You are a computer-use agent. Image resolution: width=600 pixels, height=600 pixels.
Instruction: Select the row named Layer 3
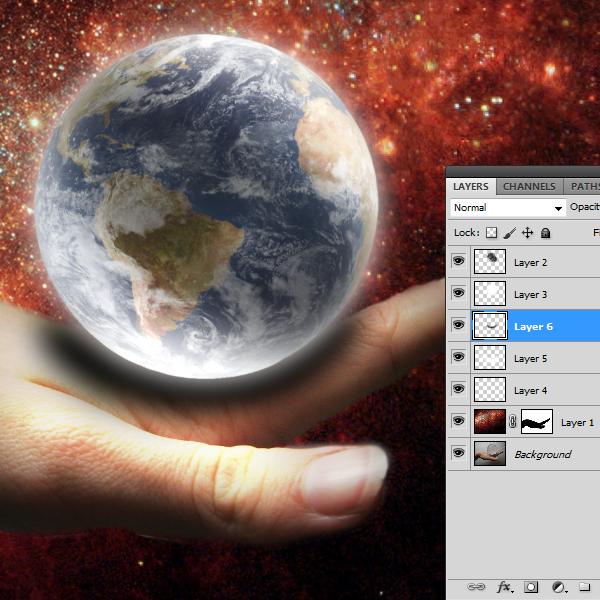524,294
